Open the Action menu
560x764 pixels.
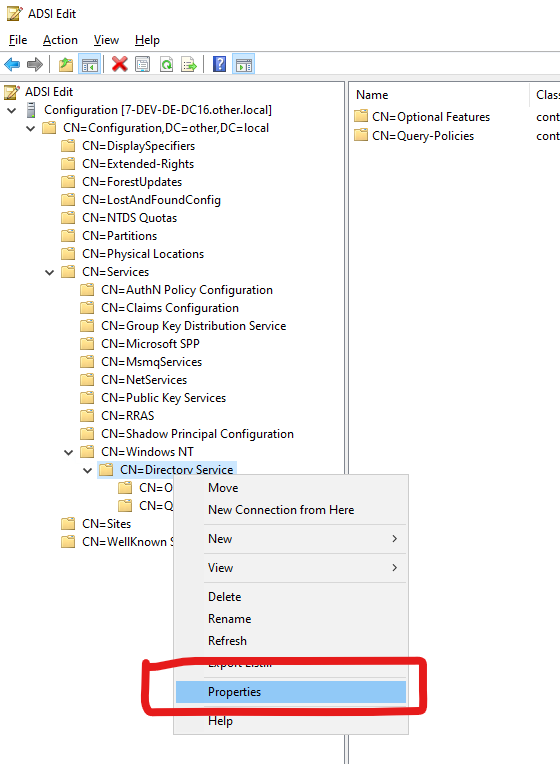(x=60, y=40)
